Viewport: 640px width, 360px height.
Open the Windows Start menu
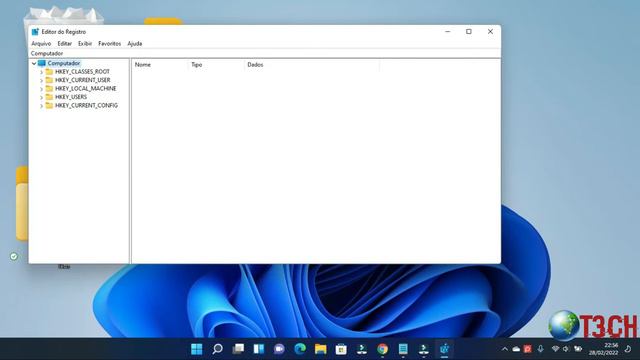(x=197, y=349)
